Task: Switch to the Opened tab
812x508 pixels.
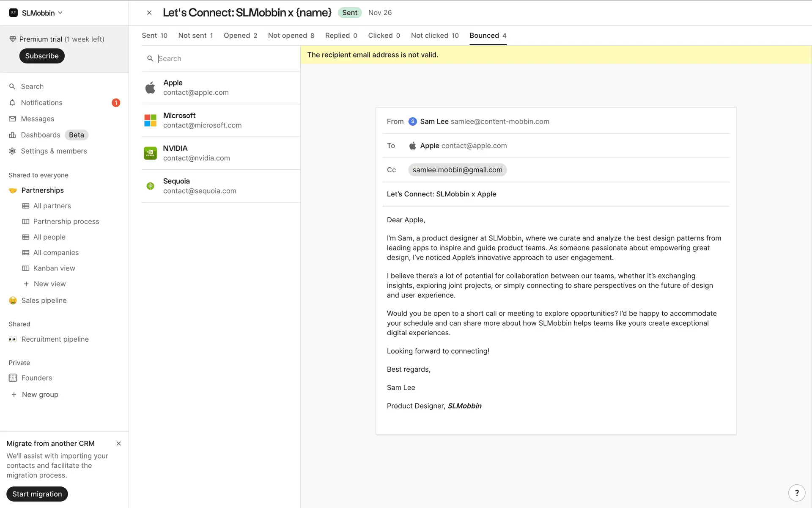Action: coord(240,36)
